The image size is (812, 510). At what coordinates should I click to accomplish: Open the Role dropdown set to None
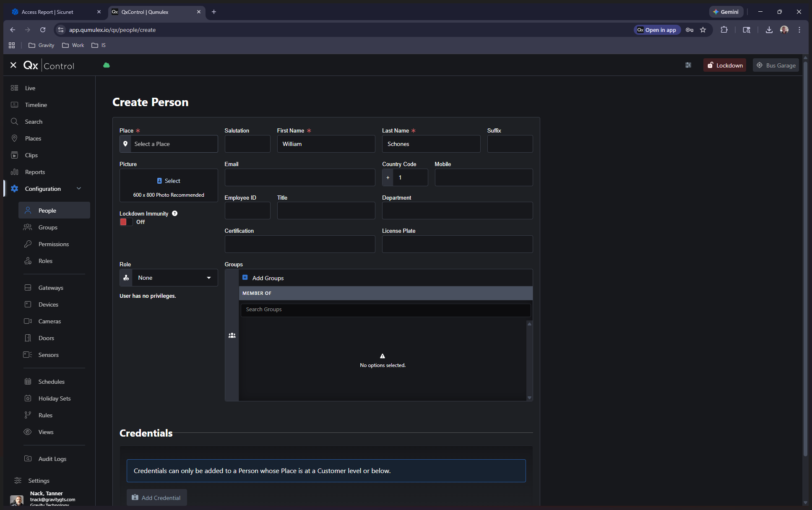point(174,278)
